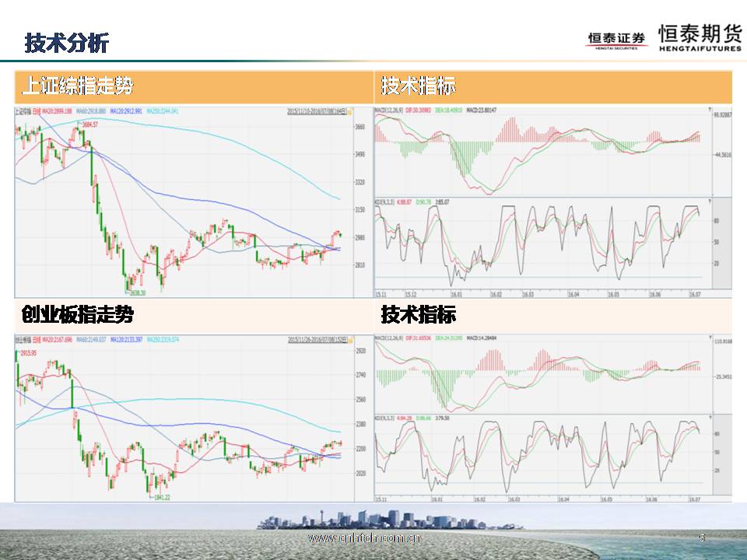Viewport: 747px width, 560px height.
Task: Click the Shanghai chart date range 2015/11/10
Action: pyautogui.click(x=317, y=111)
